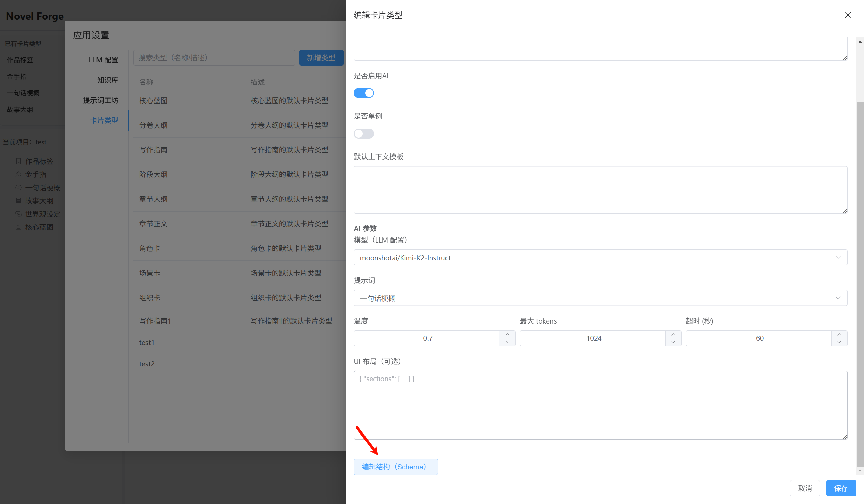864x504 pixels.
Task: Open 核心蓝图 in project tree
Action: pos(39,227)
